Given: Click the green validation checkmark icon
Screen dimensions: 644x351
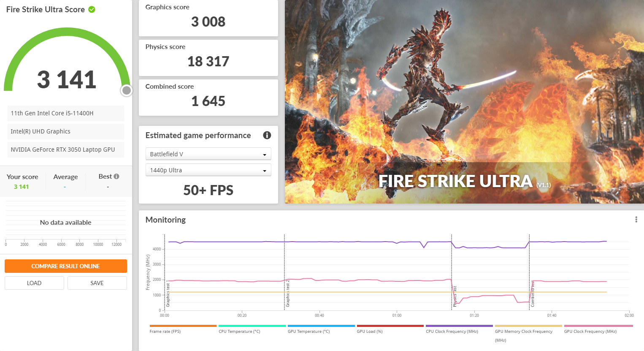Looking at the screenshot, I should pos(92,9).
